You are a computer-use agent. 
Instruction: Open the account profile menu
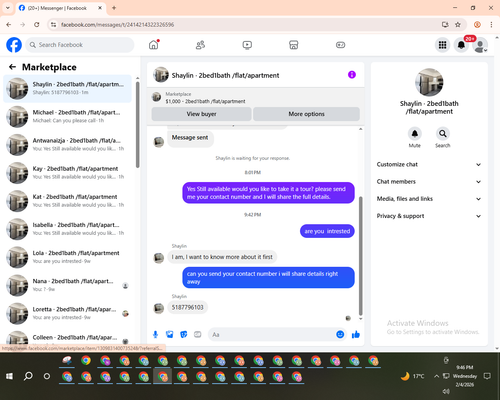point(480,45)
